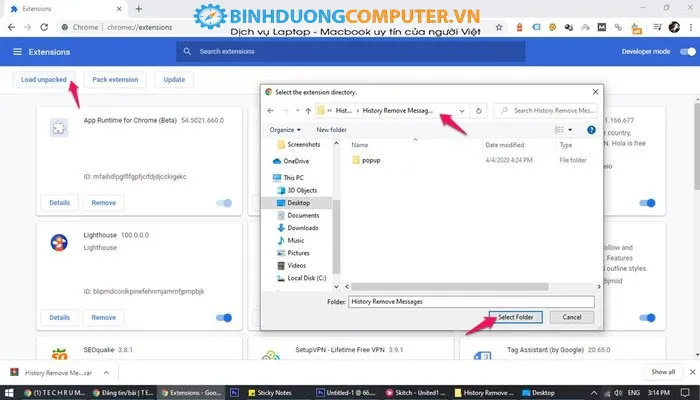Screen dimensions: 700x400
Task: Switch to Skitch window on the taskbar
Action: click(x=416, y=393)
